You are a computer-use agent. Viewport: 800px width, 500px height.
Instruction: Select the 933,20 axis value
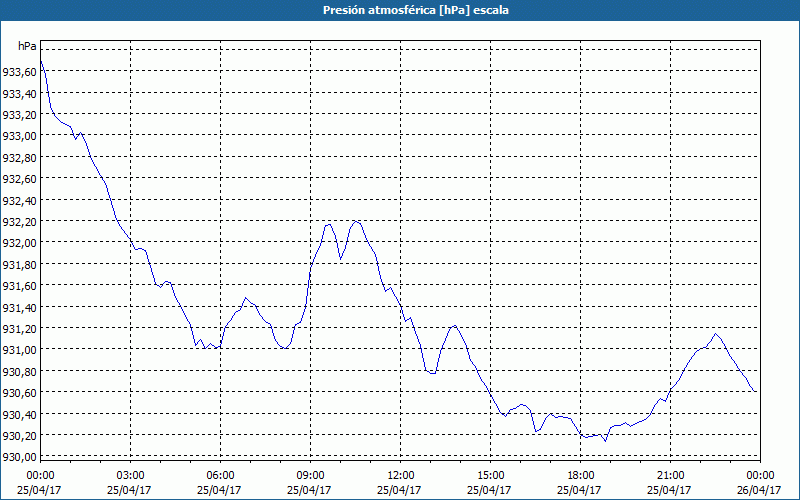click(x=19, y=115)
